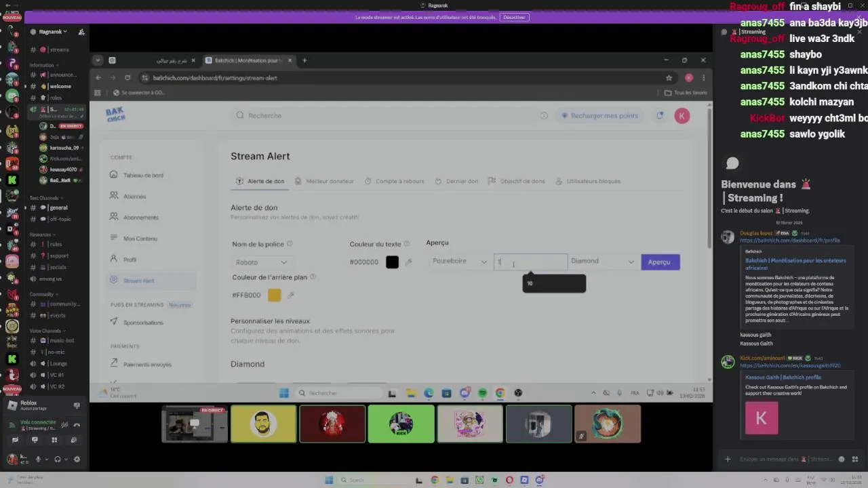
Task: Open the soundboard icon in voice panel
Action: pos(74,440)
